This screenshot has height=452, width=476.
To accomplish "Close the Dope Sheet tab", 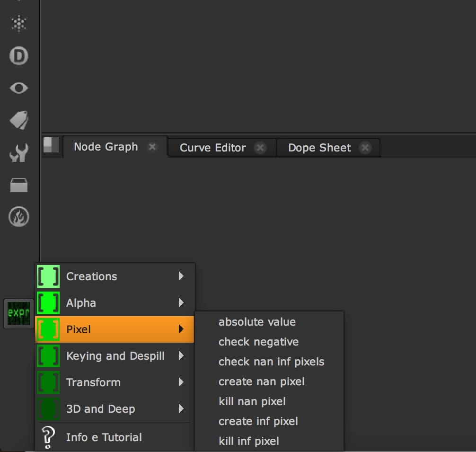I will tap(365, 148).
